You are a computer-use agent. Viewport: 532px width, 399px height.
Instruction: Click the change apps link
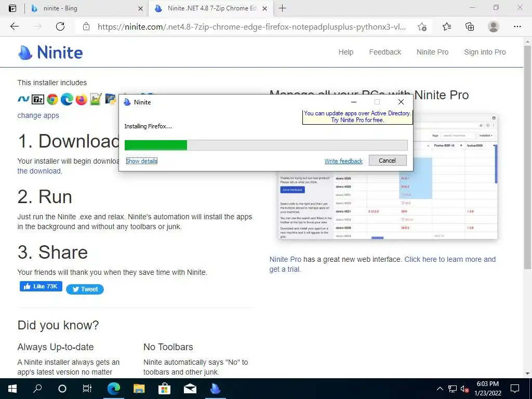pyautogui.click(x=38, y=115)
